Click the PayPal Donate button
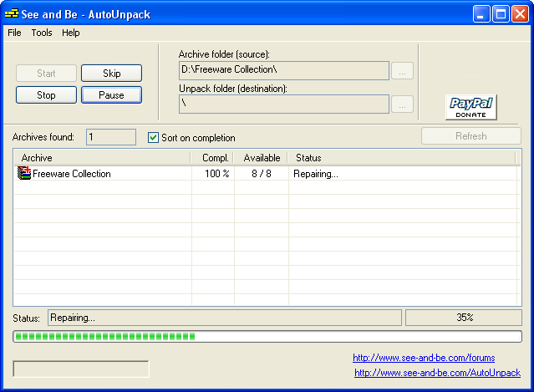 click(471, 107)
